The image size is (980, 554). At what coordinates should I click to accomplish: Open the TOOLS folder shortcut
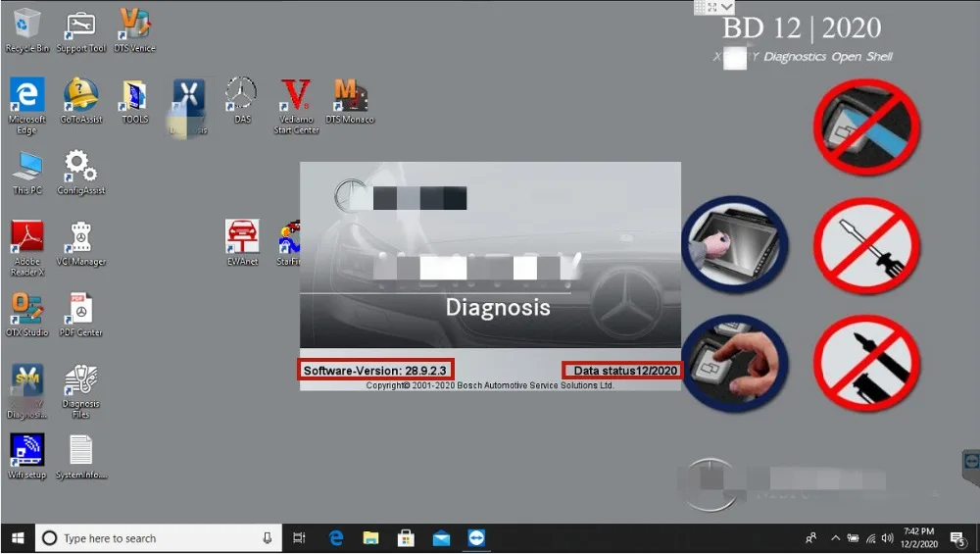[135, 100]
